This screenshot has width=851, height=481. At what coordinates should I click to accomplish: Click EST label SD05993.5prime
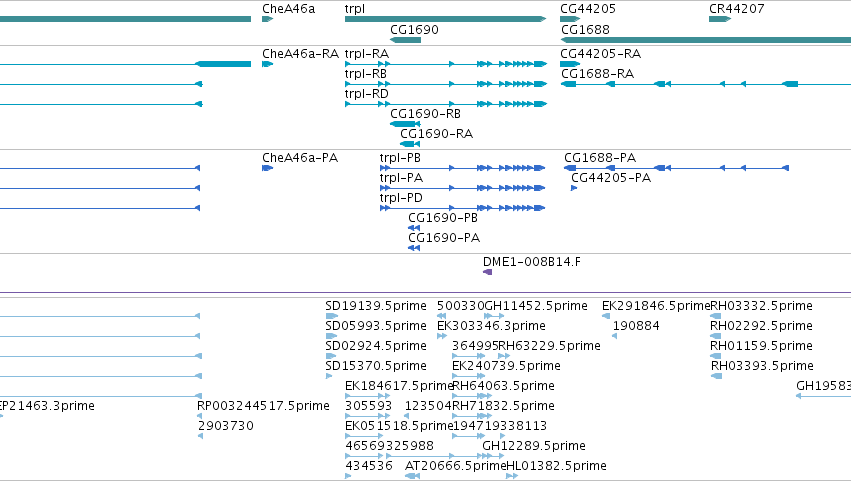click(x=376, y=326)
